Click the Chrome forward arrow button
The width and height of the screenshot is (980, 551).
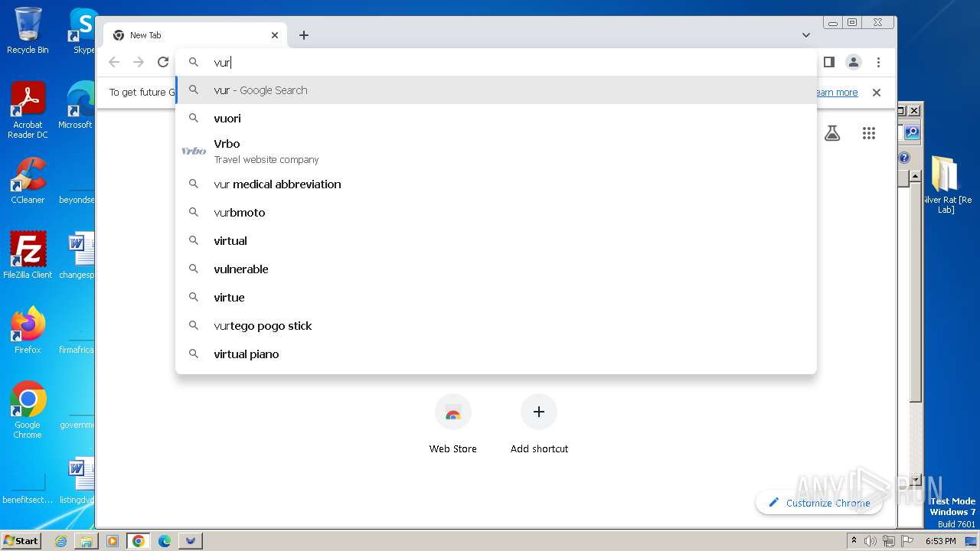tap(139, 62)
